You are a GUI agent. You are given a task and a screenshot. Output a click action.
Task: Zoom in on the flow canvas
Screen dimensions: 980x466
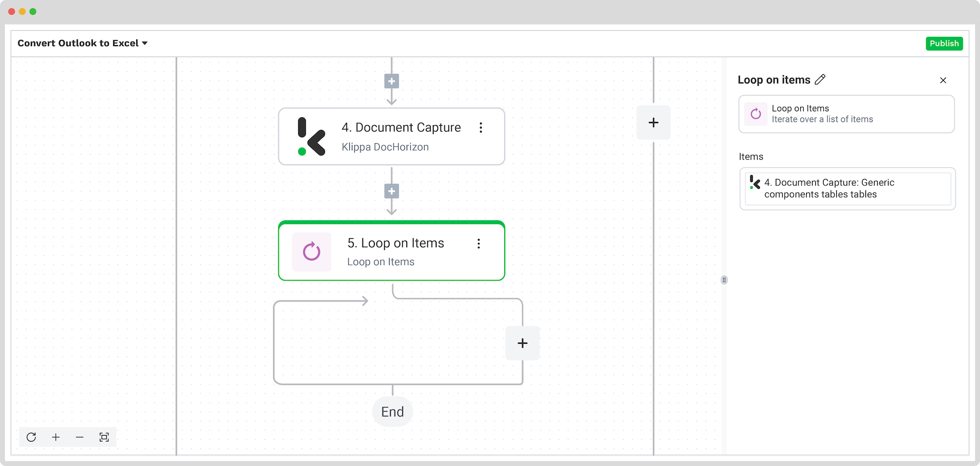56,437
